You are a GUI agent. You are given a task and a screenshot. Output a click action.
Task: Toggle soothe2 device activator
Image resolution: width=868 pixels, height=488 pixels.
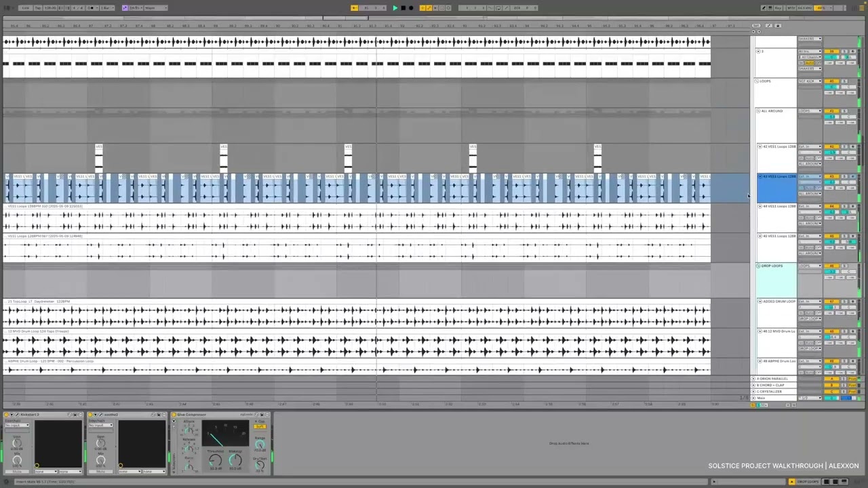(x=90, y=415)
